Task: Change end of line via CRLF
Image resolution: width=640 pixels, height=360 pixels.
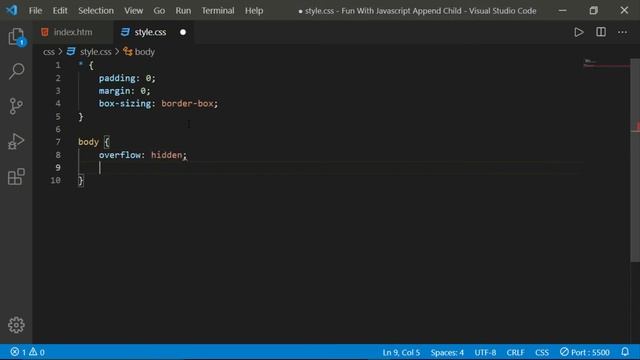Action: [515, 352]
